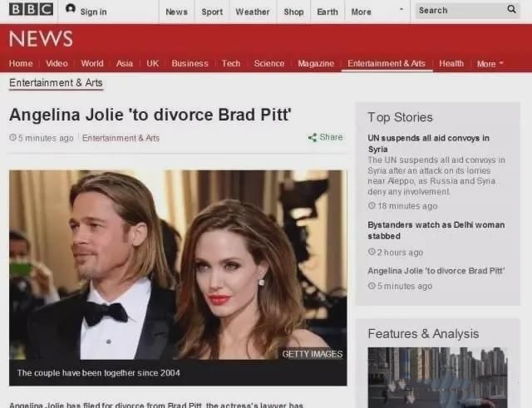Open the Weather tab in top bar

coord(252,12)
